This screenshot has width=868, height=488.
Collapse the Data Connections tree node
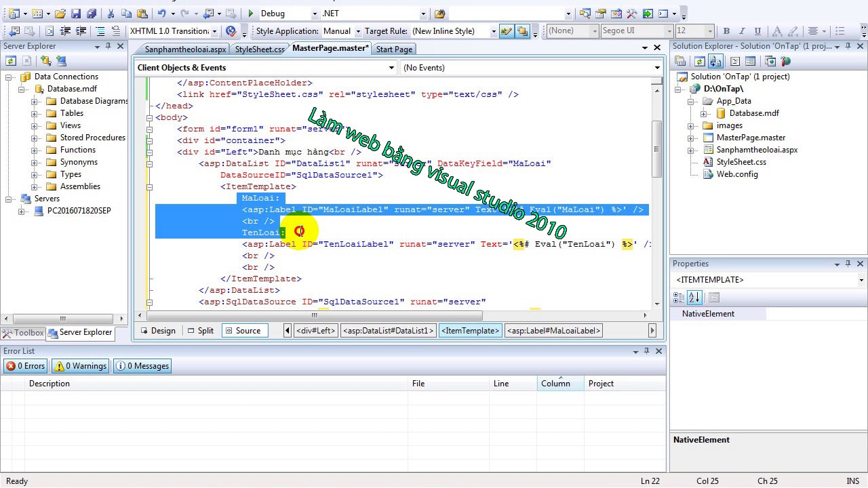pos(9,77)
